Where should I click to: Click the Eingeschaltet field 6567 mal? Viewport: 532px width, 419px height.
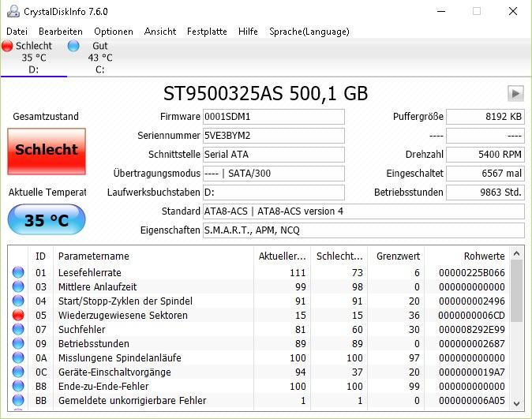click(485, 174)
